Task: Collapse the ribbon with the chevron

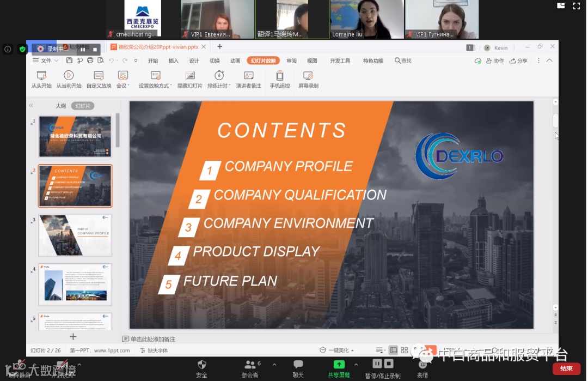Action: click(x=549, y=61)
